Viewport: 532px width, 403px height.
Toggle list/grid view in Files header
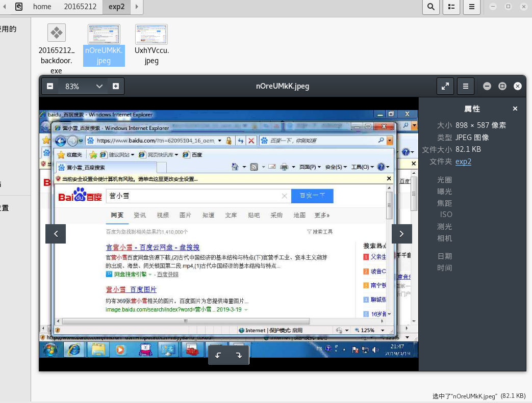pos(451,7)
